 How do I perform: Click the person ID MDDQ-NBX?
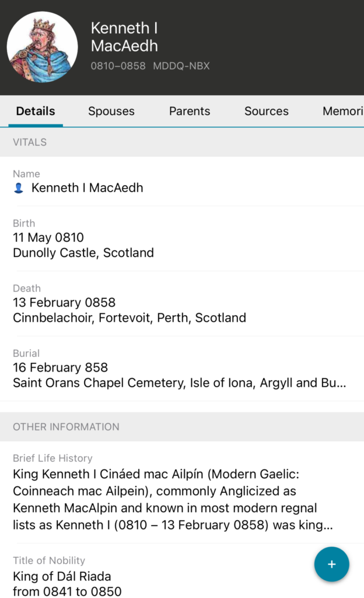pos(181,66)
